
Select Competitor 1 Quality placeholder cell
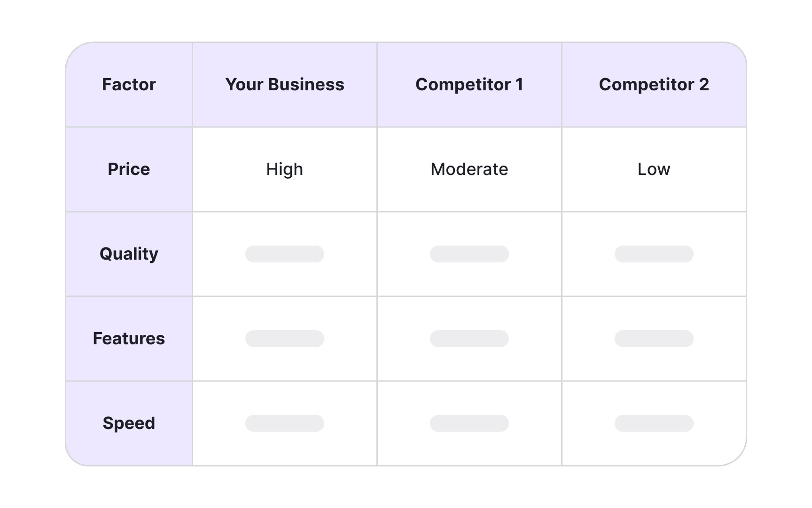(469, 254)
